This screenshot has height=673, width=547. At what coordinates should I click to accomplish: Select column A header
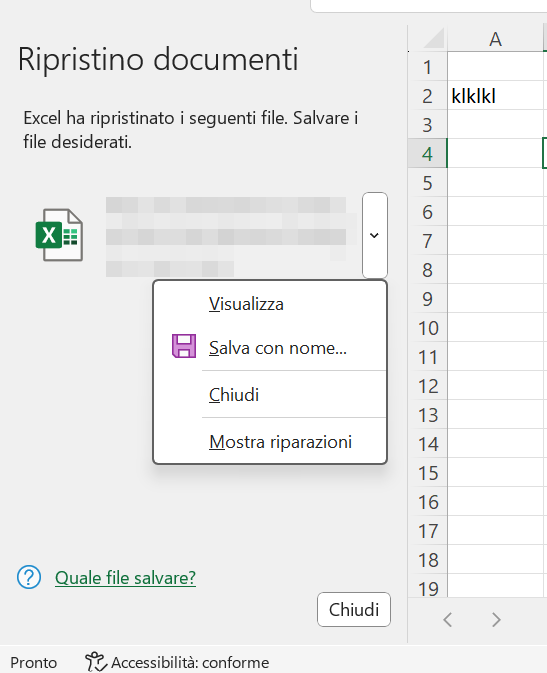[x=495, y=39]
